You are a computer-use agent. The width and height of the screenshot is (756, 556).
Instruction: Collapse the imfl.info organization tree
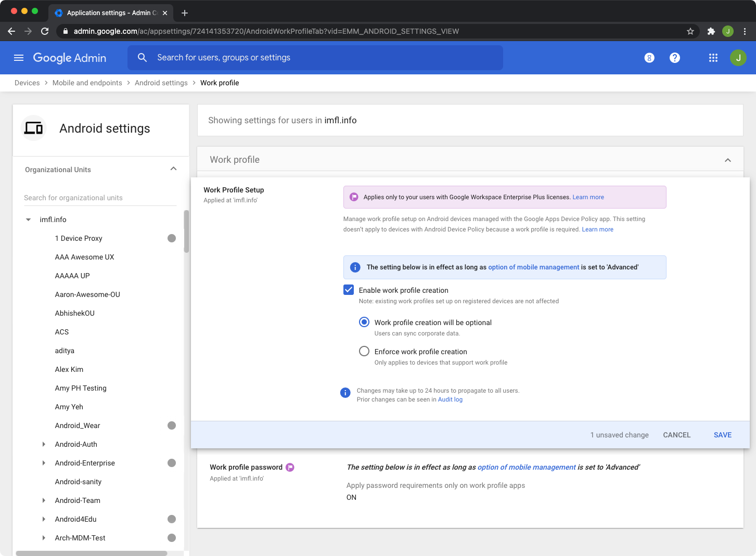click(x=29, y=220)
